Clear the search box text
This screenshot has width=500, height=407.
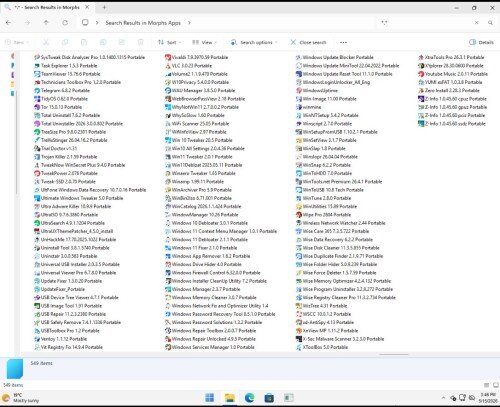(x=477, y=23)
